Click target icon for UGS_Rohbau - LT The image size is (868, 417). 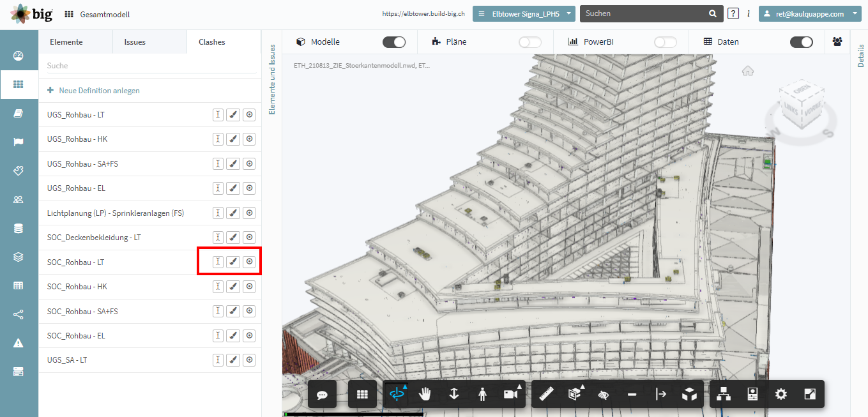point(250,114)
